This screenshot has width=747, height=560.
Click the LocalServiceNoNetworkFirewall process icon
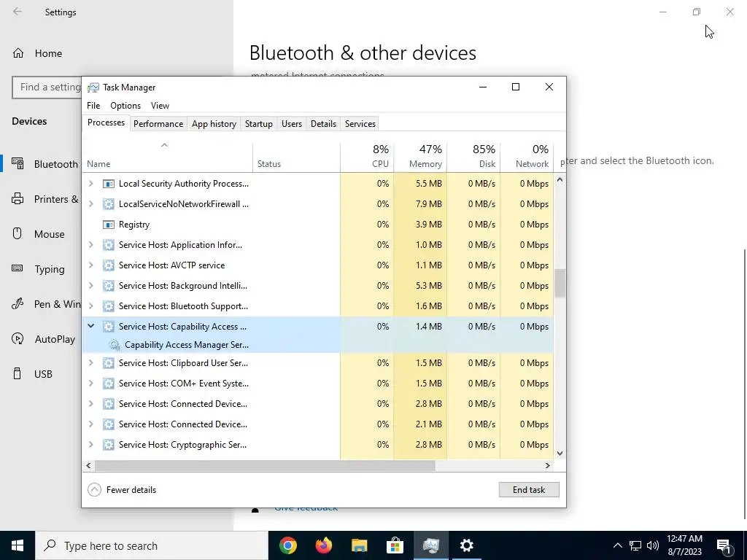click(109, 204)
